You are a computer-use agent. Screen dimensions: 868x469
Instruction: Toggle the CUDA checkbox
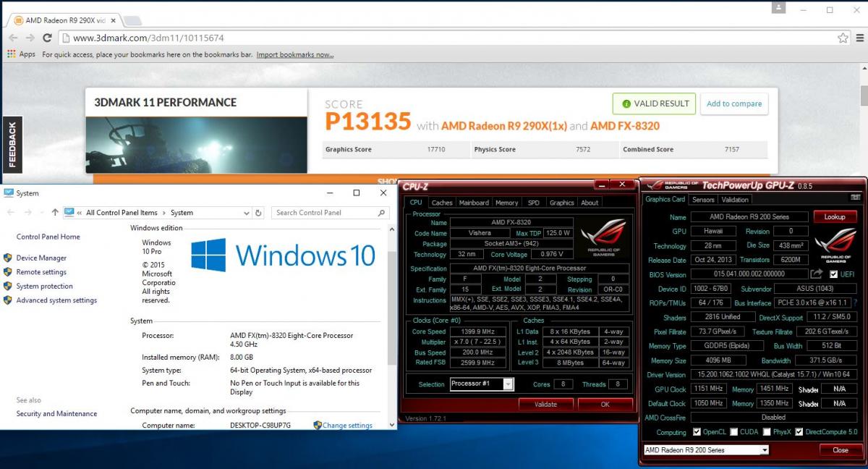point(733,432)
